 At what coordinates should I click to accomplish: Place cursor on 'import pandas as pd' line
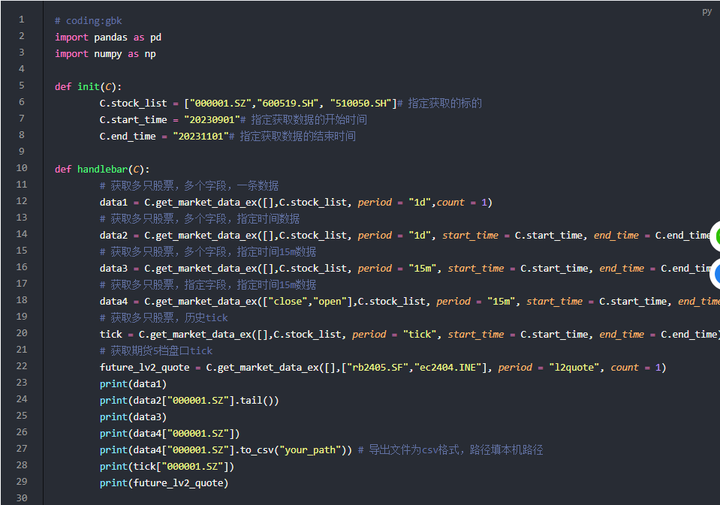(x=108, y=37)
